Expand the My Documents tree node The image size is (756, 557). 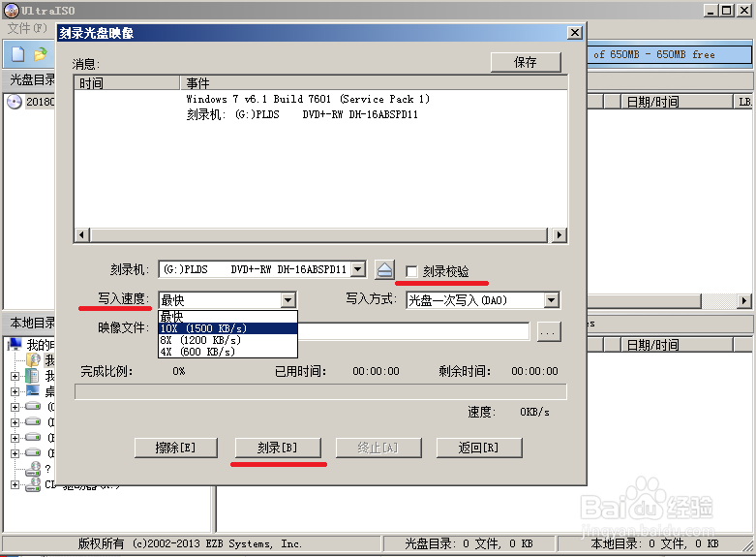[x=15, y=376]
